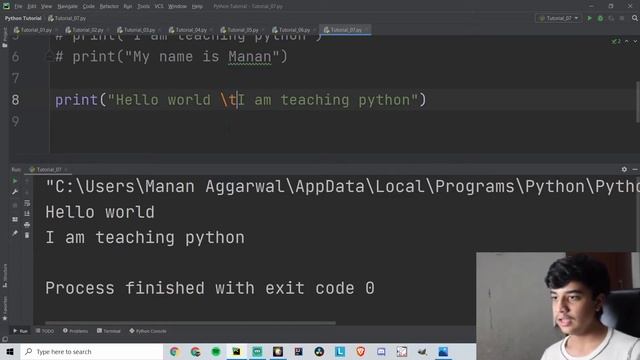This screenshot has width=640, height=360.
Task: Run Tutorial_07 with the green play button
Action: pos(589,18)
